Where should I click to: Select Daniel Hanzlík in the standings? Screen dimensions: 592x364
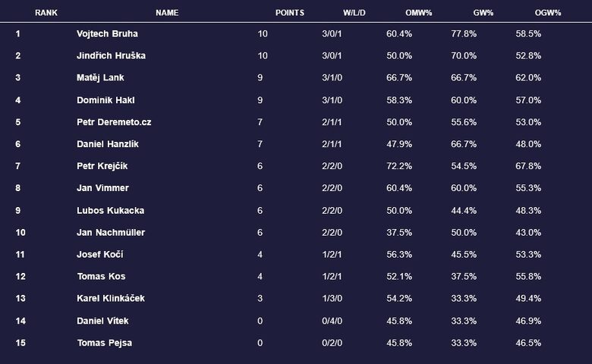pyautogui.click(x=108, y=144)
